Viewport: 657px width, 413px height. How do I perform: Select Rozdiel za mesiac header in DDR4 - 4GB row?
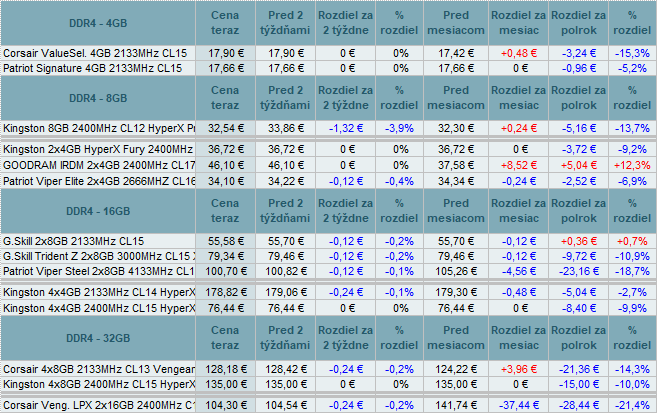(x=519, y=23)
